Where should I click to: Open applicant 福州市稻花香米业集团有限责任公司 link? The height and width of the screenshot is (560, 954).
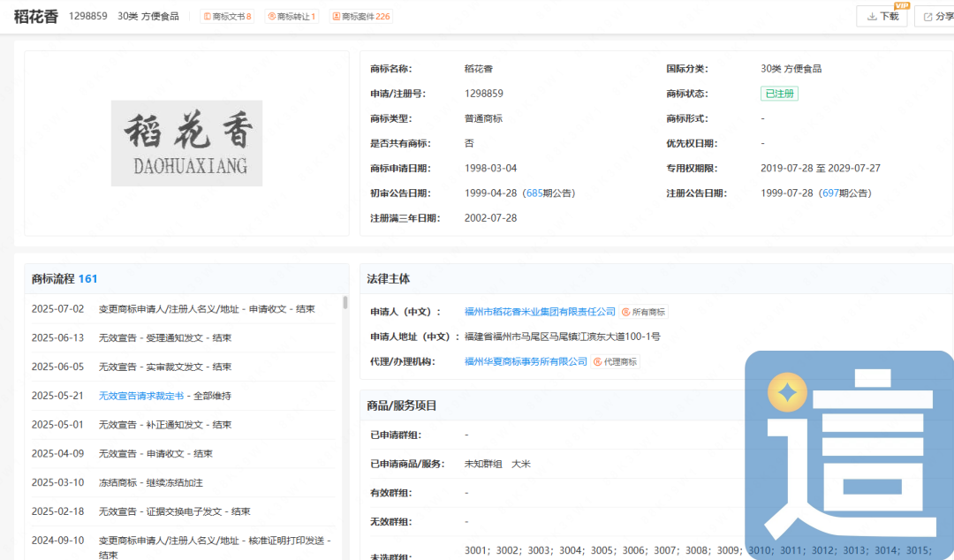tap(540, 312)
